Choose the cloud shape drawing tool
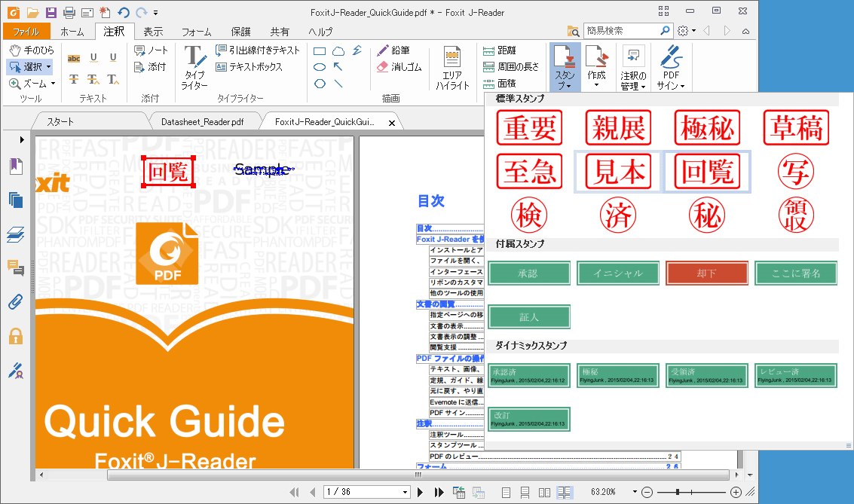 click(338, 51)
